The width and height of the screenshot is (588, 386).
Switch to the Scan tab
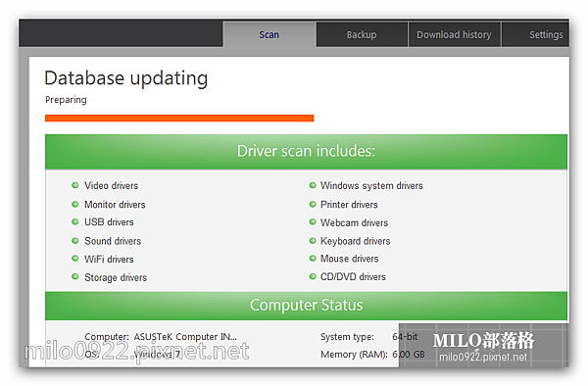[269, 34]
